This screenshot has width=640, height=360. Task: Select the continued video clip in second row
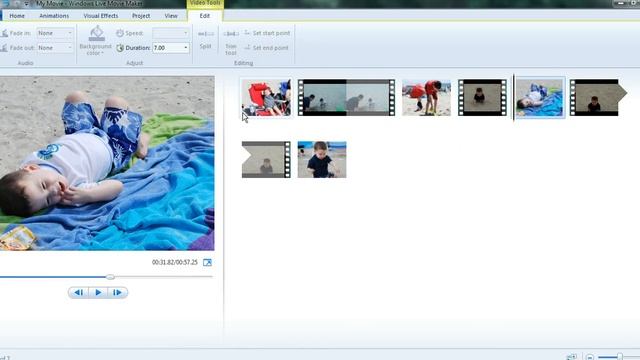pyautogui.click(x=266, y=160)
